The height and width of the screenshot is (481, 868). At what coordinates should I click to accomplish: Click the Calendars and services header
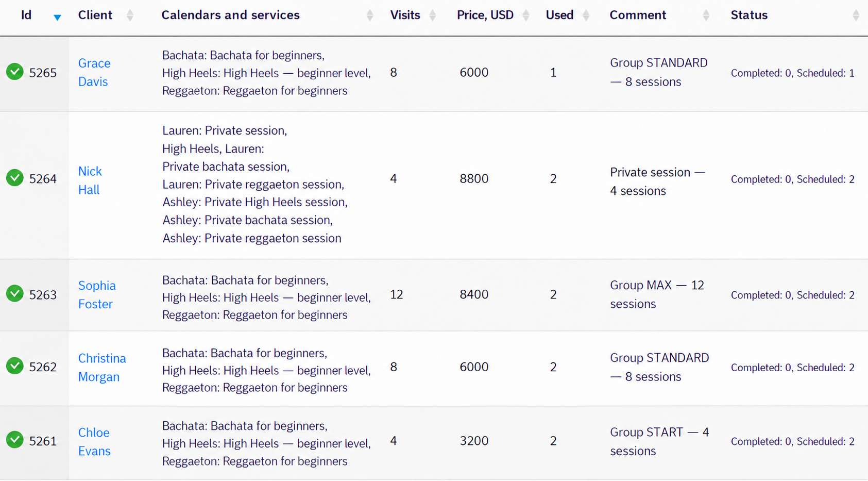[x=230, y=15]
